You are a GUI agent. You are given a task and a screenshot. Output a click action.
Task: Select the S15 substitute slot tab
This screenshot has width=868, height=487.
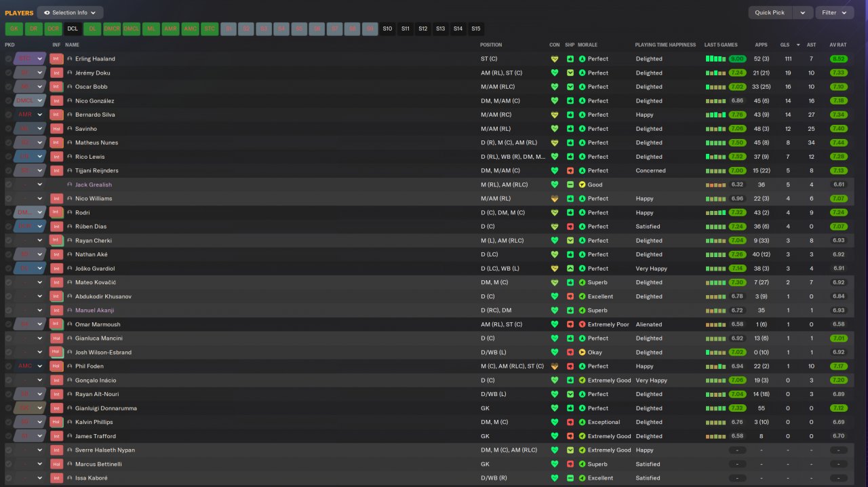tap(475, 29)
